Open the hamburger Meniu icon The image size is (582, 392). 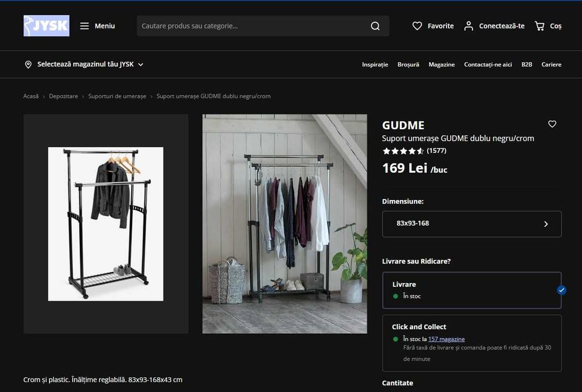[84, 26]
